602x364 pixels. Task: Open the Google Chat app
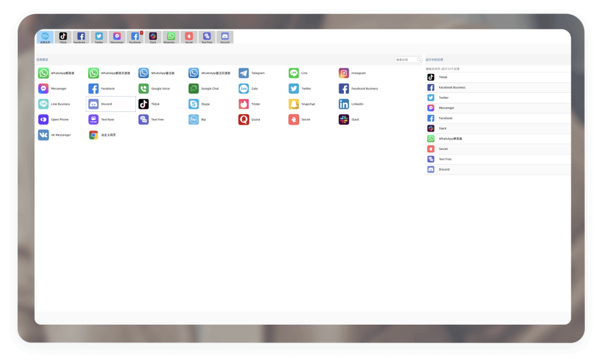point(193,89)
